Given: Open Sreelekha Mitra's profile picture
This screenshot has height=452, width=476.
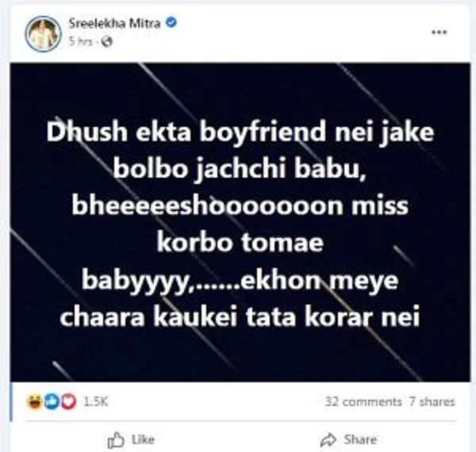Looking at the screenshot, I should pos(44,33).
